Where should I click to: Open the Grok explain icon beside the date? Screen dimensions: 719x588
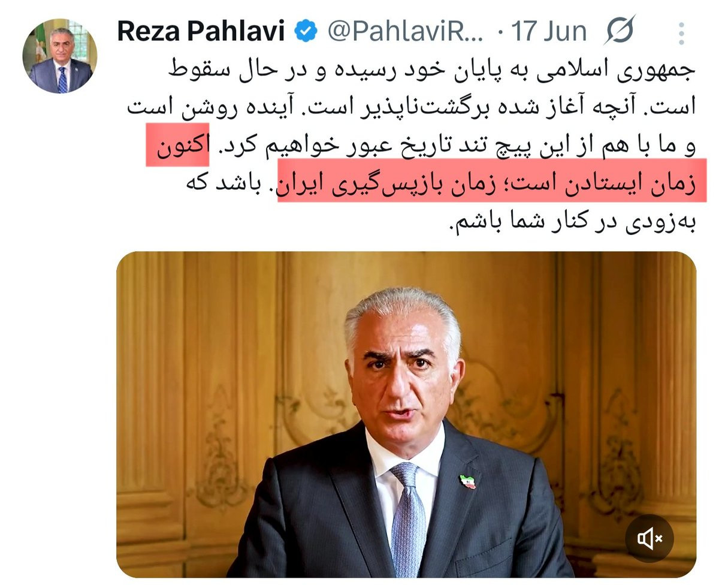point(620,31)
